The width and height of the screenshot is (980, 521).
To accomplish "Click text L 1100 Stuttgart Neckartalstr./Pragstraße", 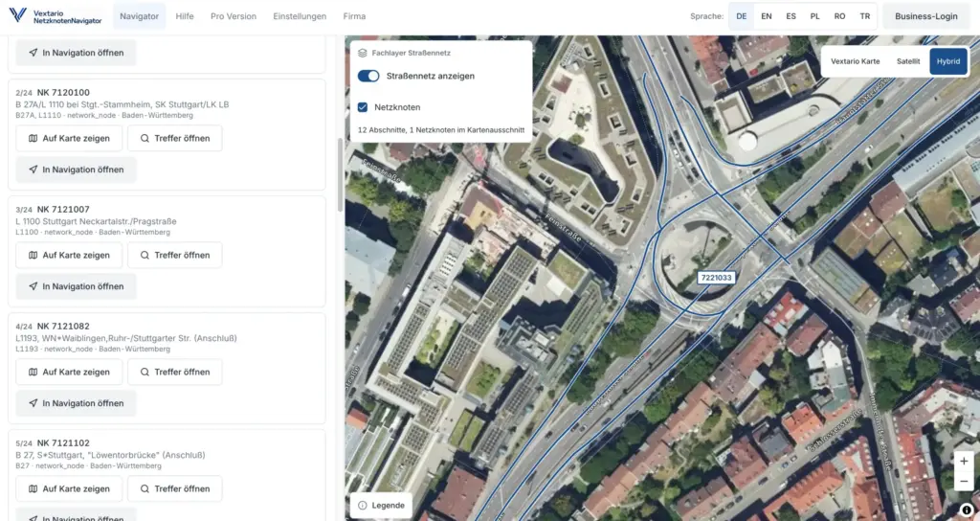I will (97, 221).
